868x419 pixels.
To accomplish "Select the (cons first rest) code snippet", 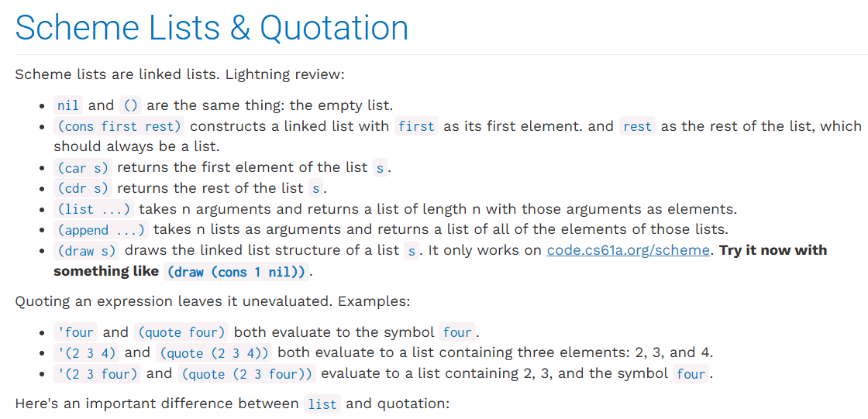I will click(x=119, y=126).
